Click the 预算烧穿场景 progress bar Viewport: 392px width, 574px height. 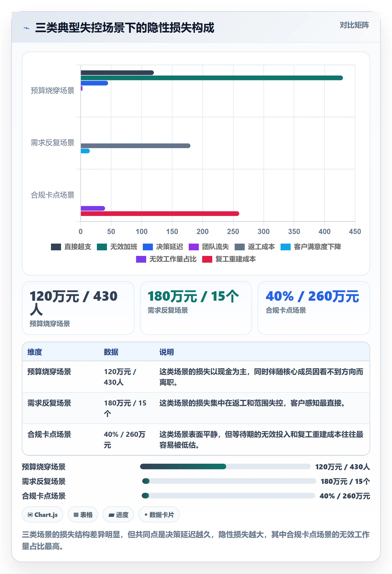tap(225, 466)
